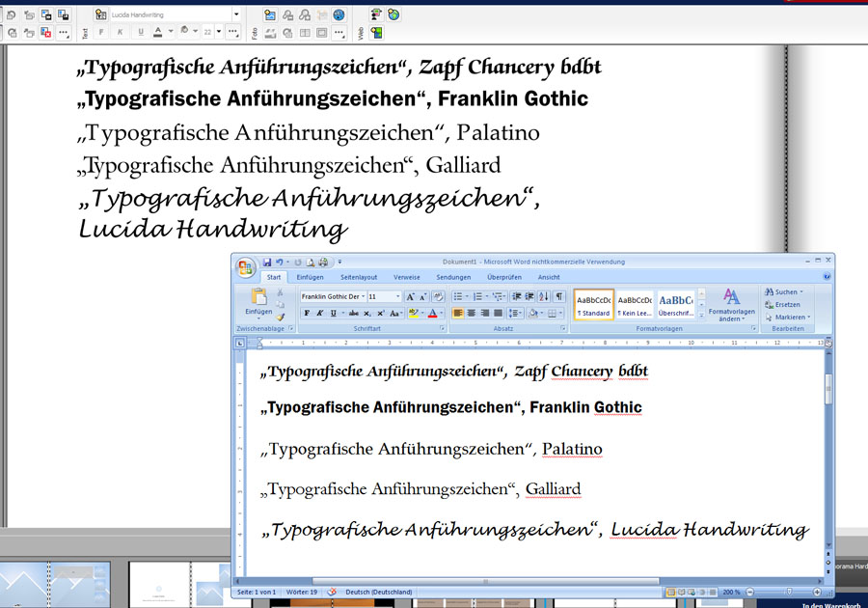Show paragraph marks with the pilcrow icon
Image resolution: width=868 pixels, height=608 pixels.
click(x=559, y=296)
